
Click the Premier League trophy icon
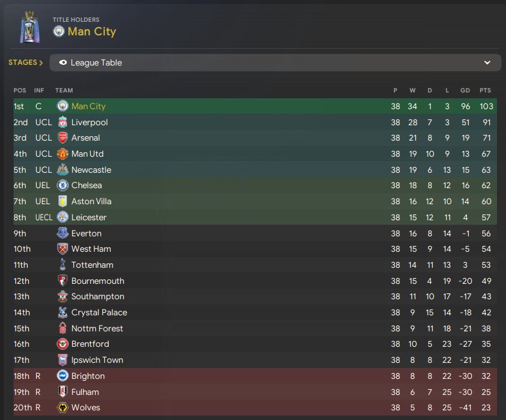pos(30,28)
